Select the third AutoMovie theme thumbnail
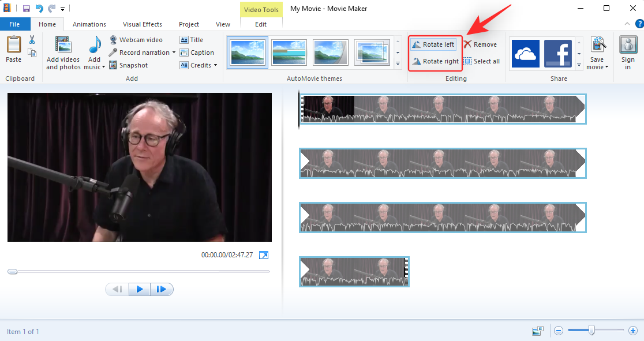644x341 pixels. 331,52
